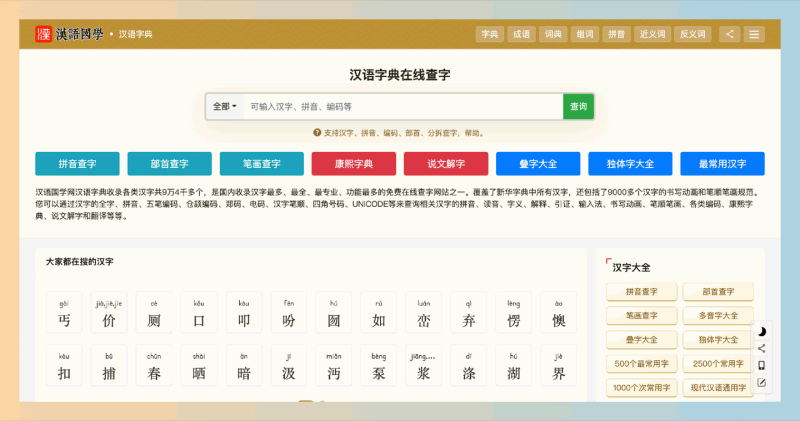This screenshot has width=800, height=421.
Task: Open character card 囫
Action: [334, 312]
